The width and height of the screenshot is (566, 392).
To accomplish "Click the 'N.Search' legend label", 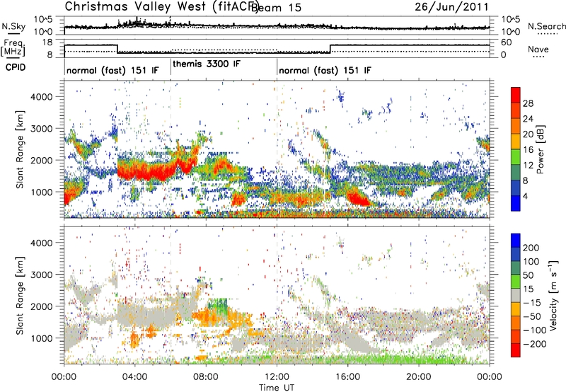I will tap(547, 26).
